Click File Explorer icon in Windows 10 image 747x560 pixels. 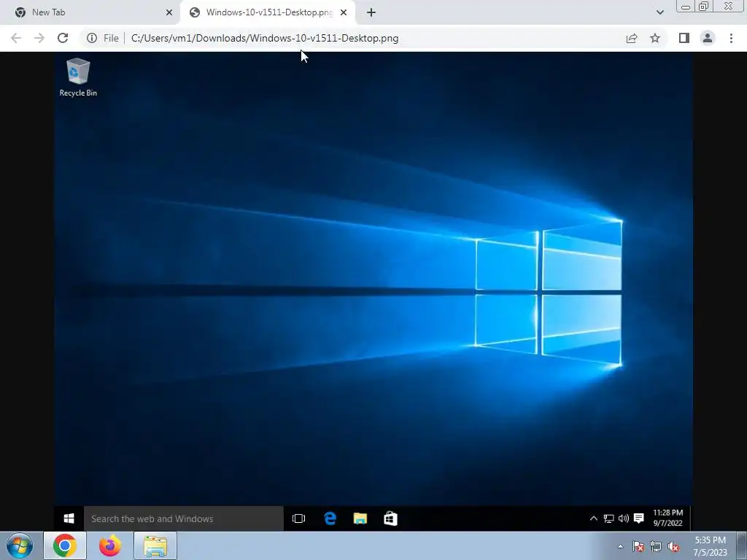point(360,518)
